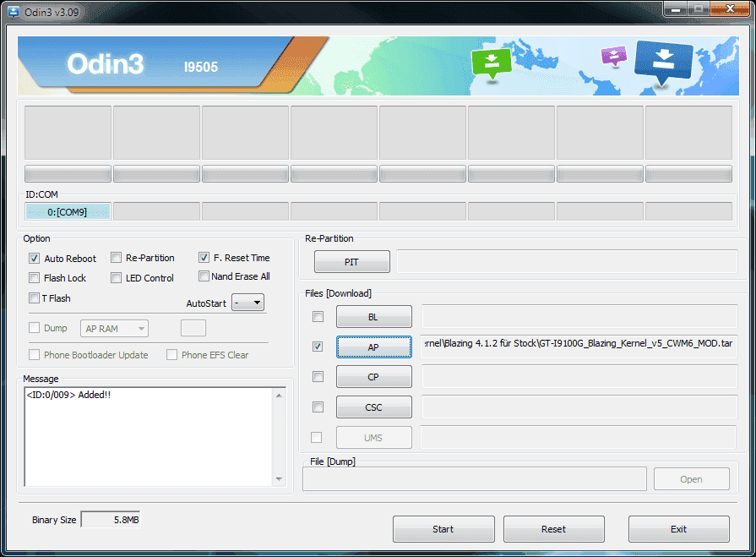
Task: Click the blue download bubble icon in banner
Action: coord(664,63)
